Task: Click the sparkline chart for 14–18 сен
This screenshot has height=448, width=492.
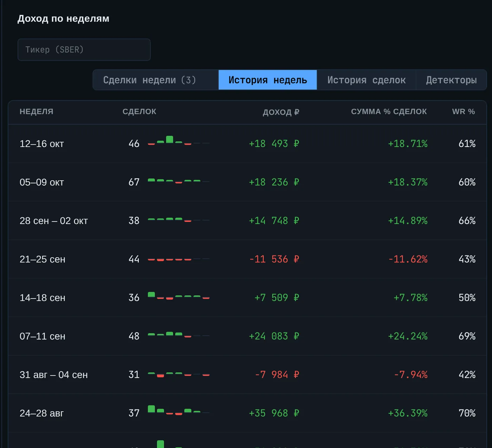Action: click(179, 296)
